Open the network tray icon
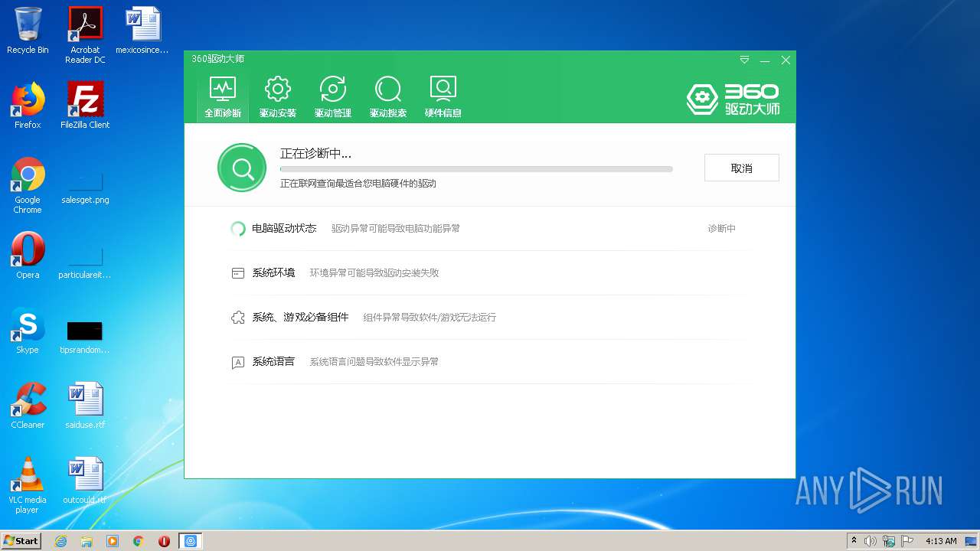 coord(889,541)
